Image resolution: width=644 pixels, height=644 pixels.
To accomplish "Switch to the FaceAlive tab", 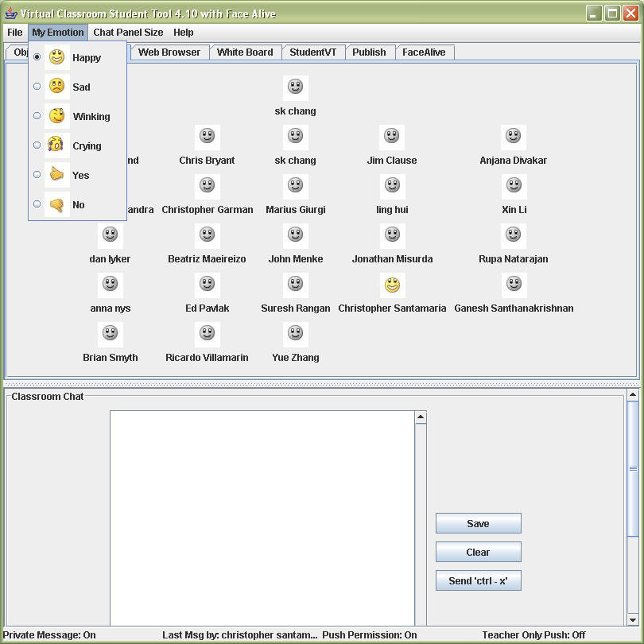I will (424, 52).
